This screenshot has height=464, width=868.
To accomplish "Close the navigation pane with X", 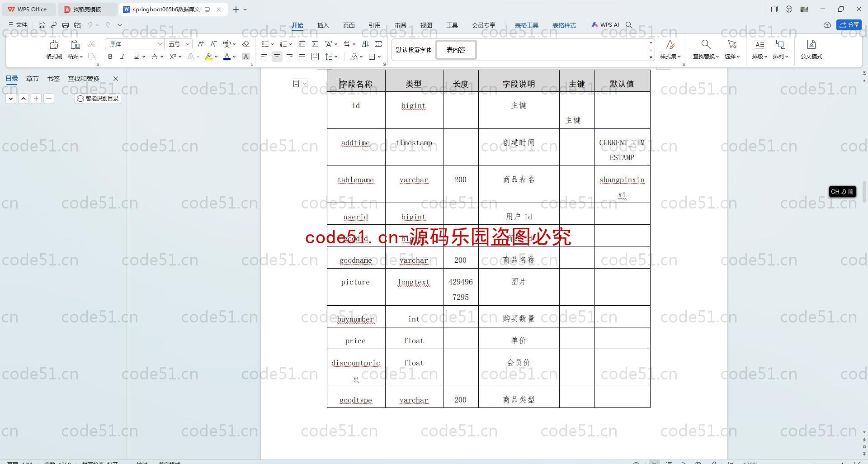I will point(116,79).
